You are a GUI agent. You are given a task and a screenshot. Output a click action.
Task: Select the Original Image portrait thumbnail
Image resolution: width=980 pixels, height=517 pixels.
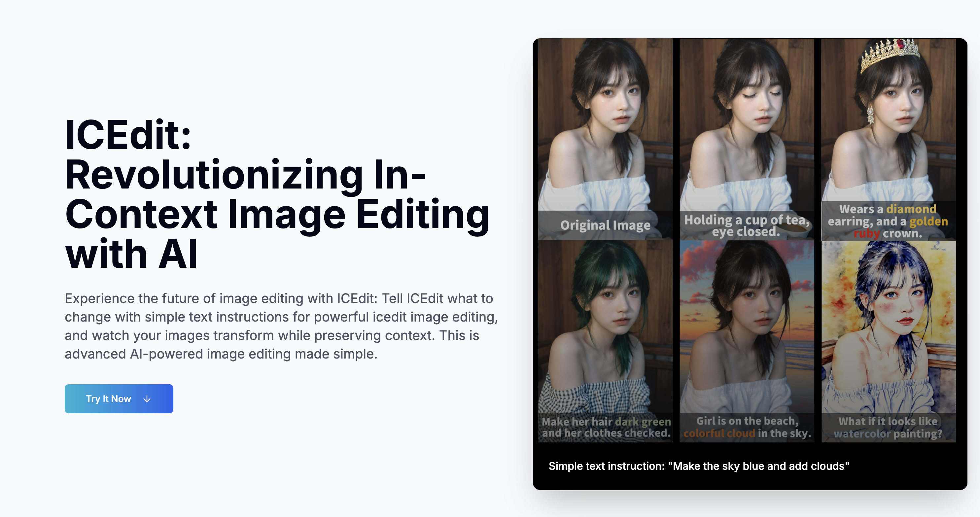605,125
